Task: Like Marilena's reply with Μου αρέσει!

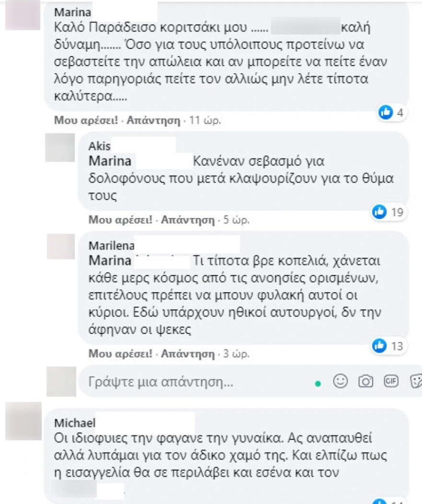Action: [120, 353]
